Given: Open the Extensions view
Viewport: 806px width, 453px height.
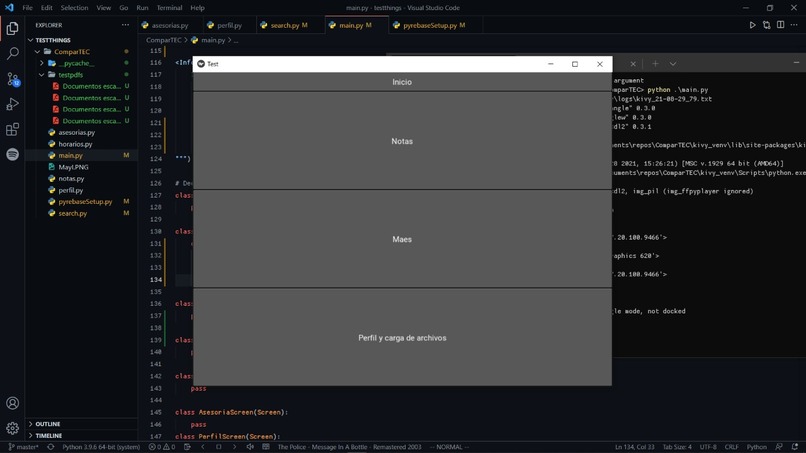Looking at the screenshot, I should click(12, 129).
